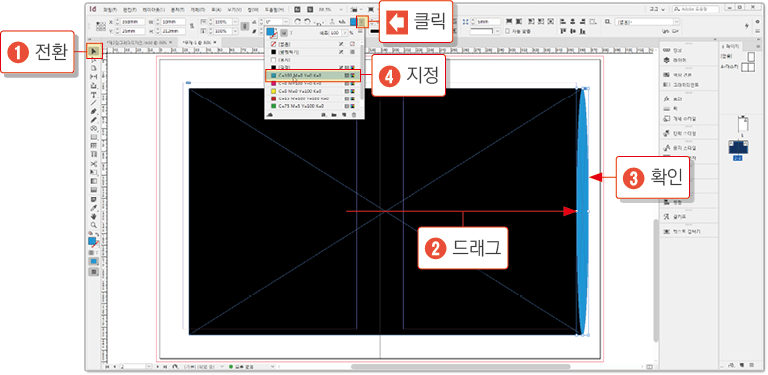This screenshot has width=768, height=375.
Task: Toggle formatting affects container in swatches
Action: coord(283,33)
